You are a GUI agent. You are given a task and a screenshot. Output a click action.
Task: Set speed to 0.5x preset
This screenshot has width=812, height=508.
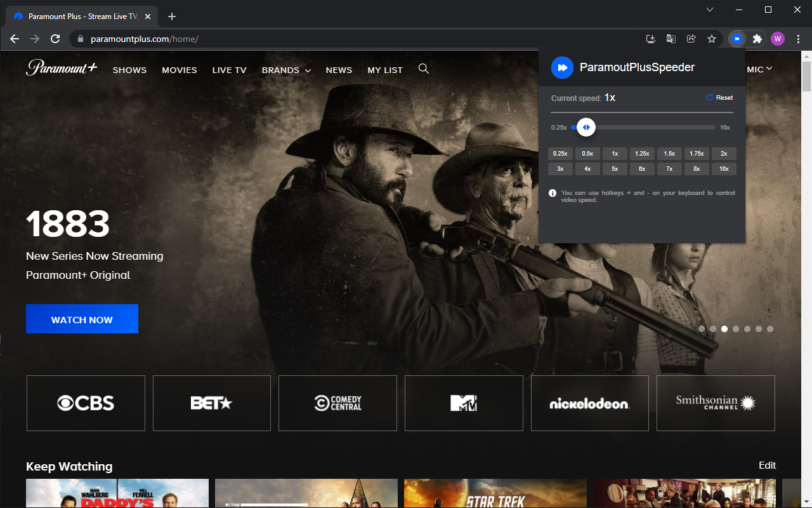(587, 154)
